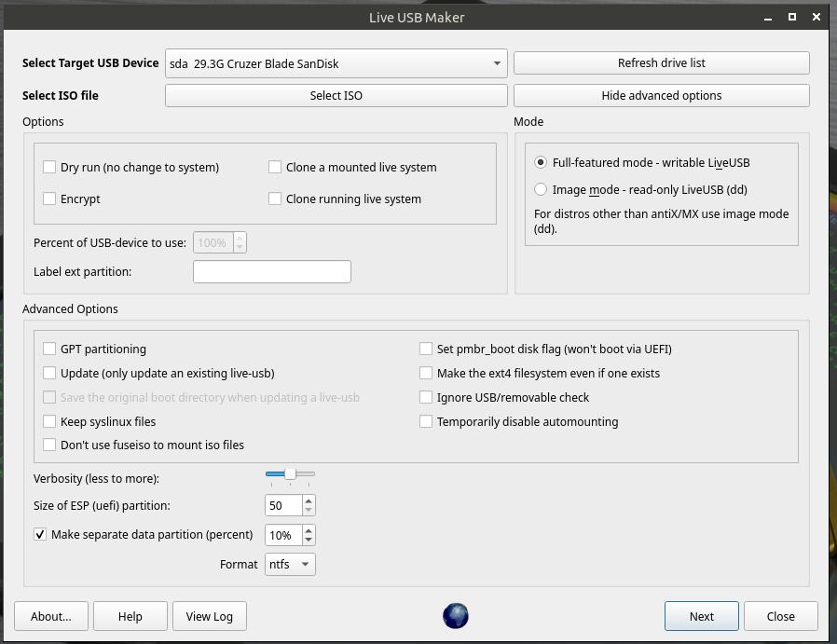Open the About... dialog

(50, 616)
